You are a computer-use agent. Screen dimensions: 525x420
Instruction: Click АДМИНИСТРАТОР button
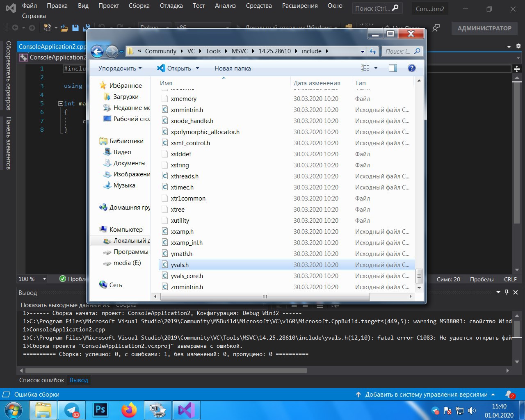point(484,28)
